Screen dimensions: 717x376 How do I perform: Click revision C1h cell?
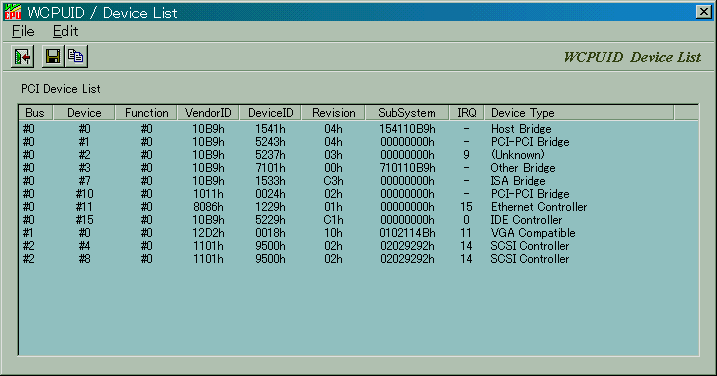point(333,220)
